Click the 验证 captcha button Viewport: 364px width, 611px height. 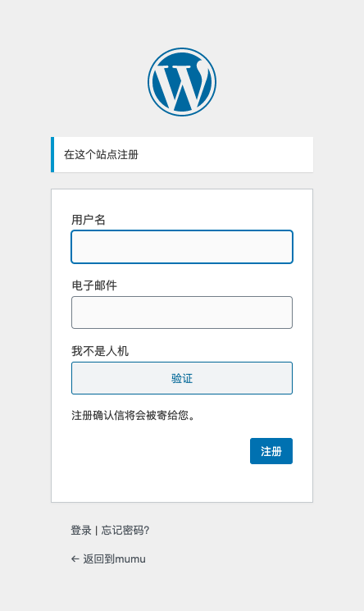pyautogui.click(x=182, y=378)
